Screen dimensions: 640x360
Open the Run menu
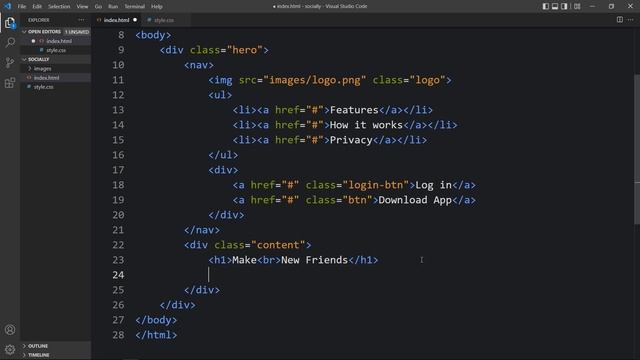coord(113,6)
